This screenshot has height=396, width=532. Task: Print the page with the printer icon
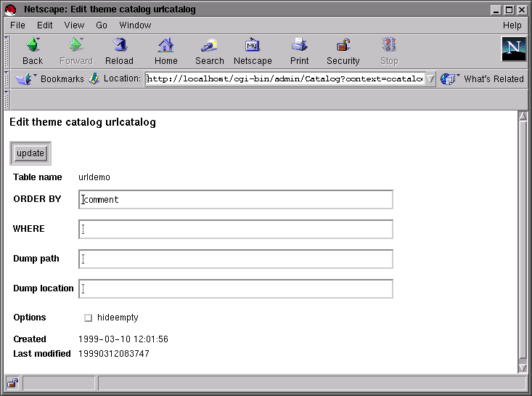[299, 45]
